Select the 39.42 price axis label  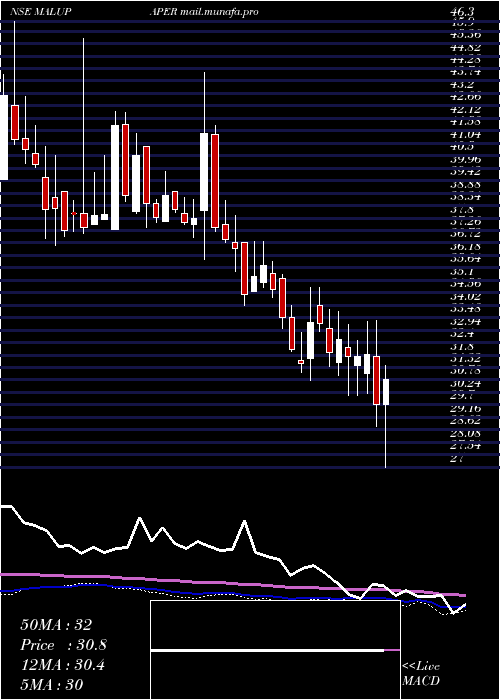click(x=466, y=172)
